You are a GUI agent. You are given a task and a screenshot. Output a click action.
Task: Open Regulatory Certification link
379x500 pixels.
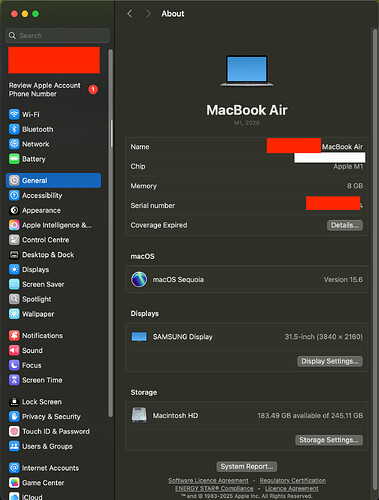point(293,480)
